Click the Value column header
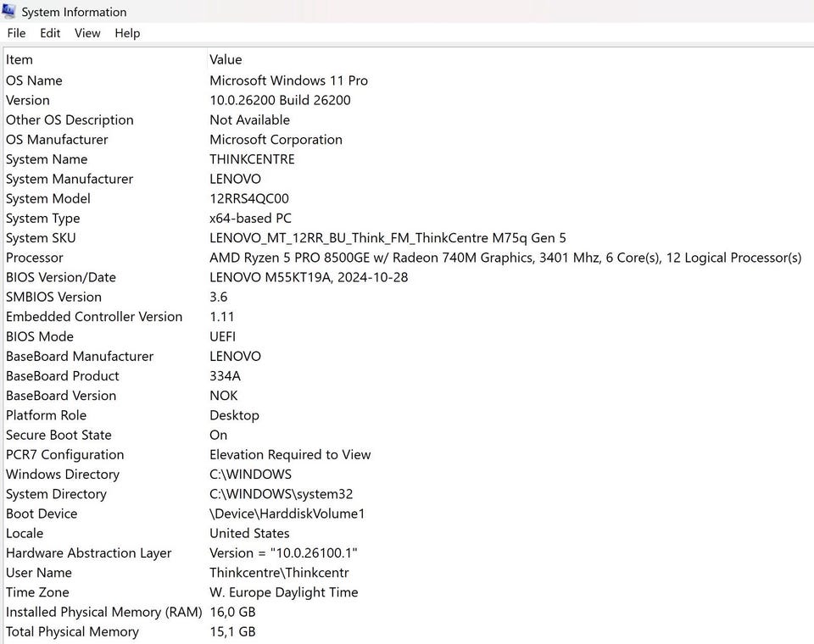Screen dimensions: 814x644 226,59
